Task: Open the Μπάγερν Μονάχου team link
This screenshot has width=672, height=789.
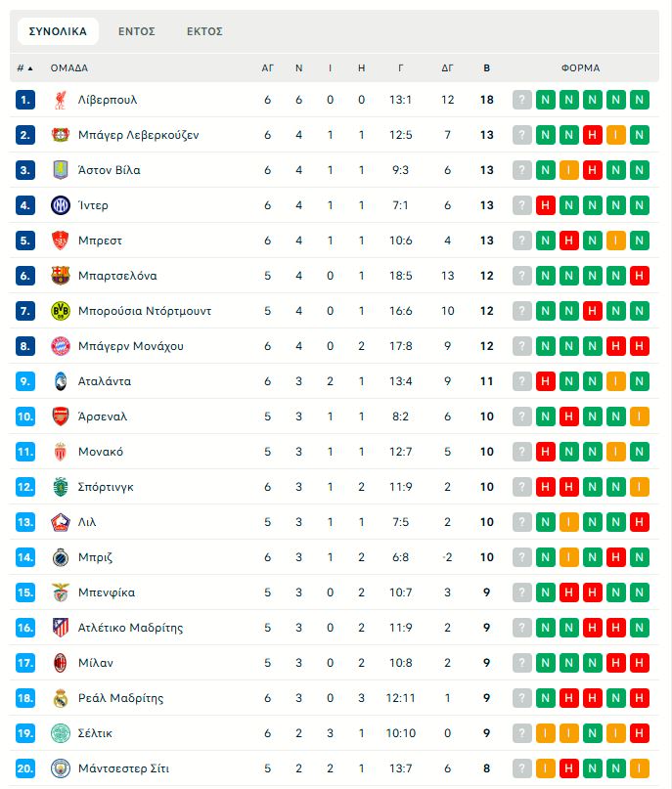Action: (130, 346)
